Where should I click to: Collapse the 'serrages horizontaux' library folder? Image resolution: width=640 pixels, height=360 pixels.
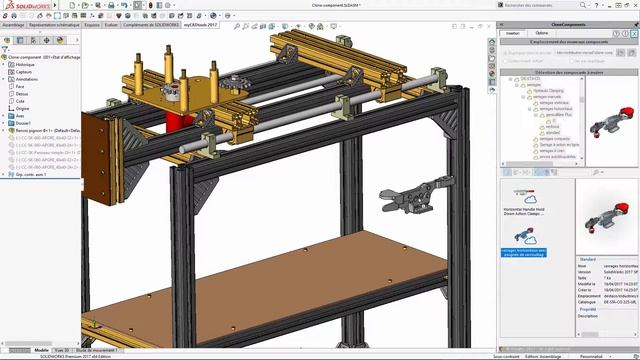click(530, 109)
